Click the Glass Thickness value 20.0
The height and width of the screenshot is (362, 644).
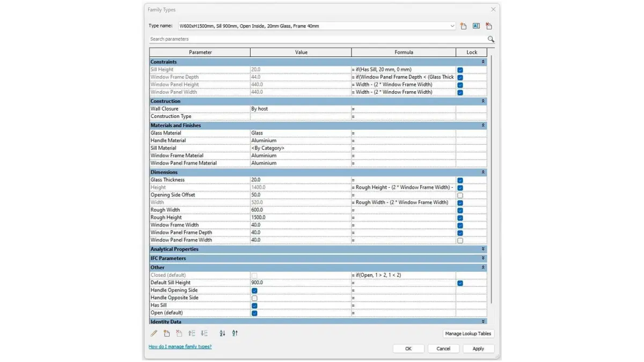point(301,180)
